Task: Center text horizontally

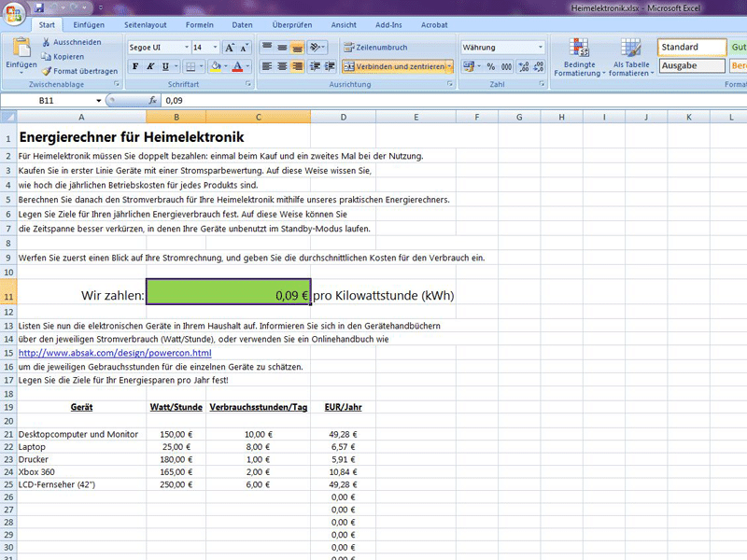Action: (x=282, y=66)
